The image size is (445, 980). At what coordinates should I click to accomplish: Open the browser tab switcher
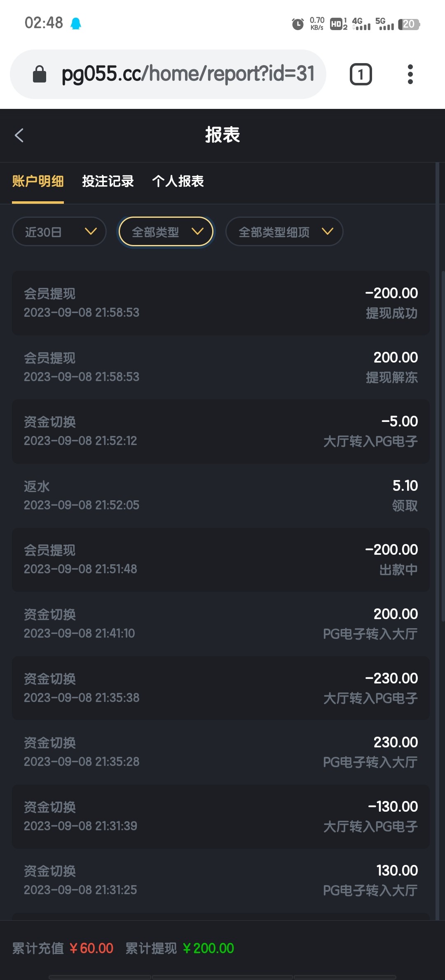[361, 74]
